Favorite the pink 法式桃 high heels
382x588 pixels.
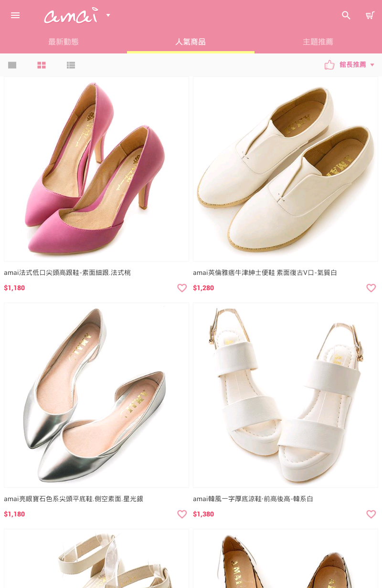coord(182,288)
